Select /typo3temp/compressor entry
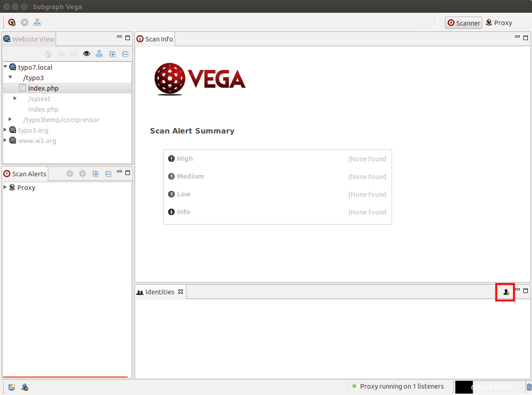Screen dimensions: 532x395 62,120
